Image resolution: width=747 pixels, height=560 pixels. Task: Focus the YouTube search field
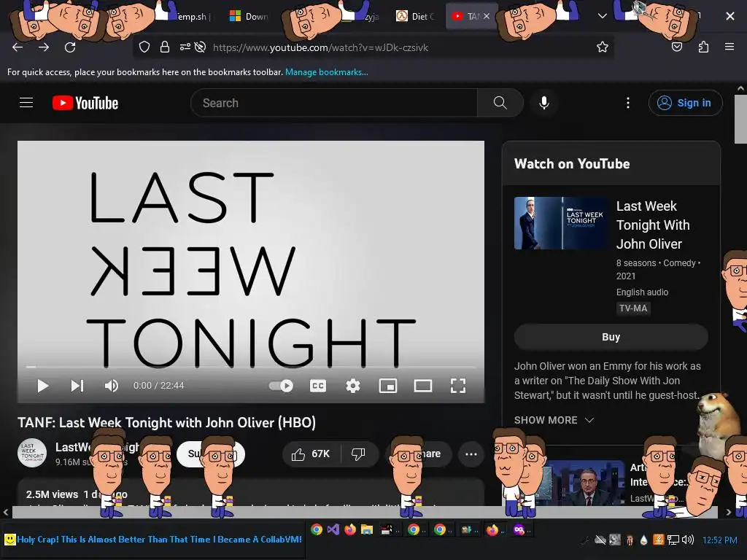(333, 103)
